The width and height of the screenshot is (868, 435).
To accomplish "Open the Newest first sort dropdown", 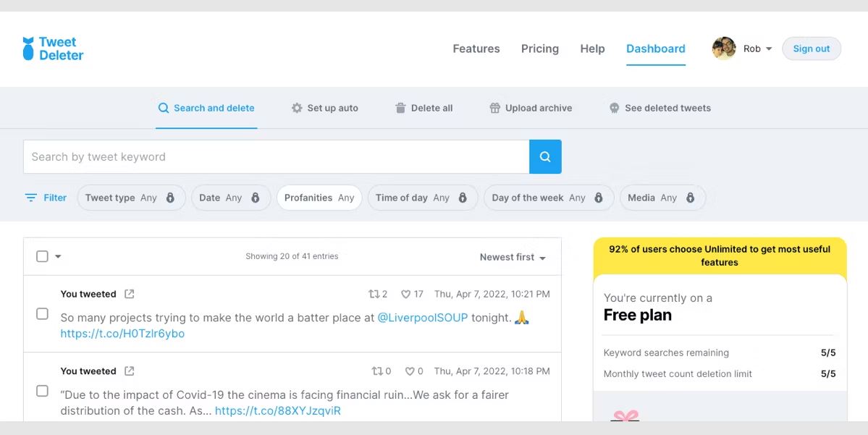I will (513, 258).
